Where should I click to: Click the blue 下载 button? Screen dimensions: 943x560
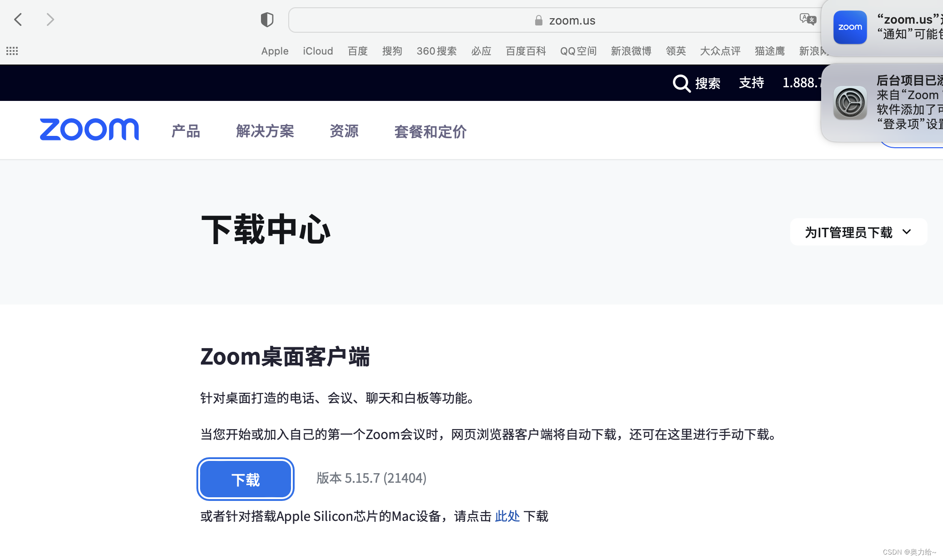click(x=246, y=479)
